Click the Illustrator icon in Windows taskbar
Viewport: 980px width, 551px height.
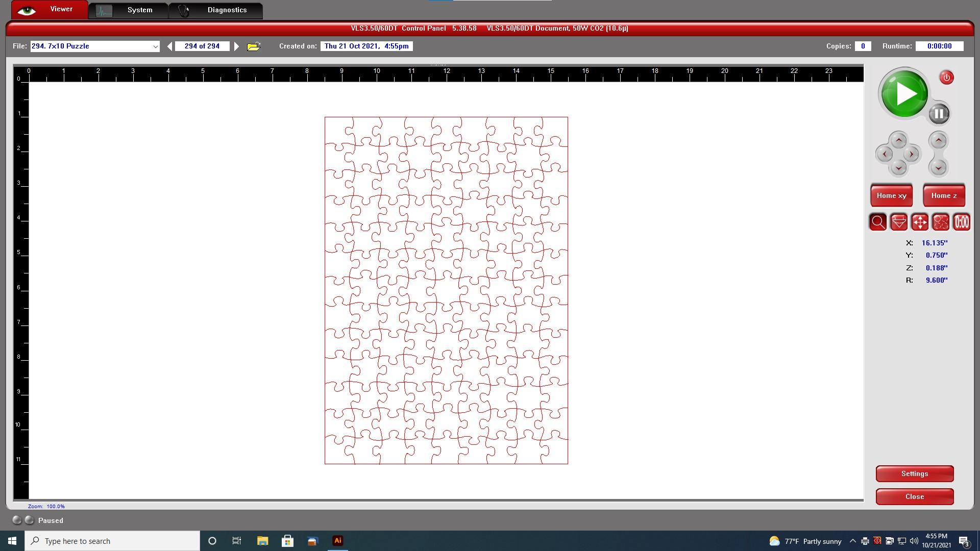tap(338, 540)
